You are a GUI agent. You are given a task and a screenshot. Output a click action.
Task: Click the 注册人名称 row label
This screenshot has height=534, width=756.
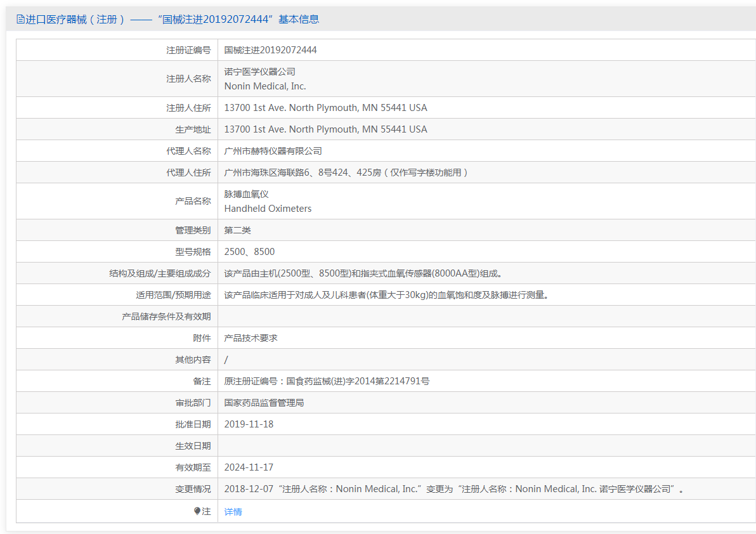coord(188,79)
